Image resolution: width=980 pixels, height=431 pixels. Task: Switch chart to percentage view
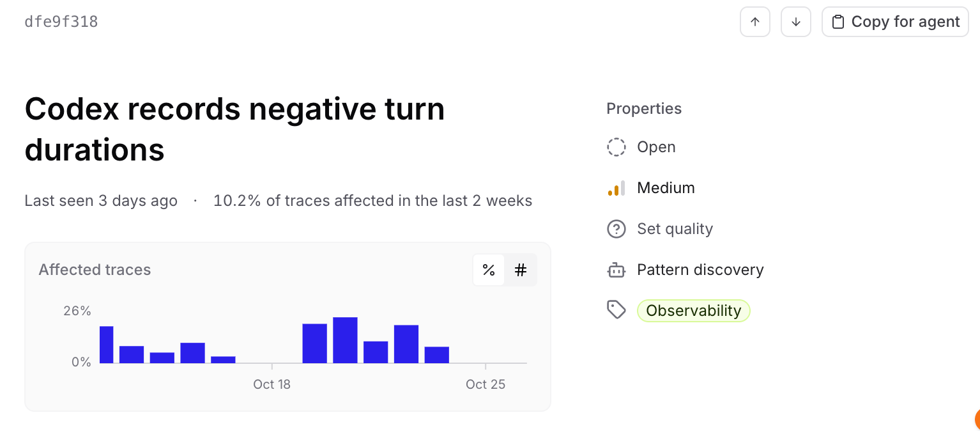click(x=489, y=270)
